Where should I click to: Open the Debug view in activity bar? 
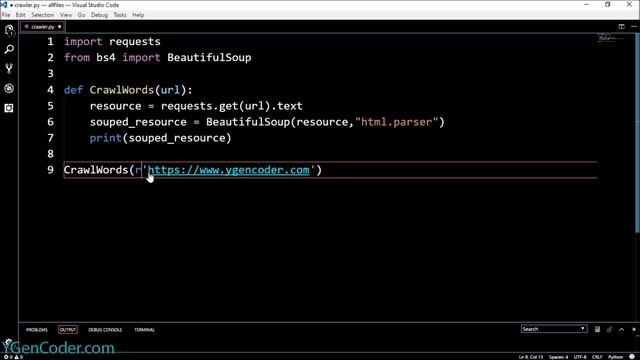9,88
